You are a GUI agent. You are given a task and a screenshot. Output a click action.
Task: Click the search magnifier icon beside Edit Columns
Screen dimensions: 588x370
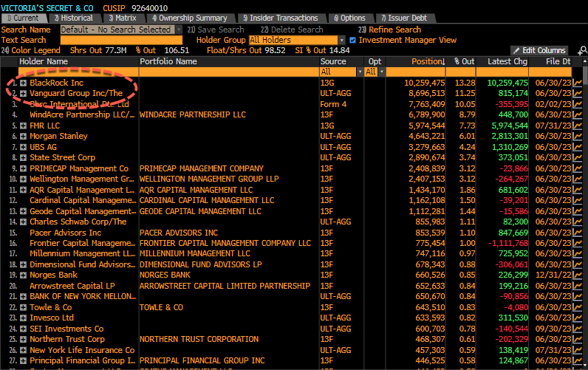pyautogui.click(x=582, y=50)
